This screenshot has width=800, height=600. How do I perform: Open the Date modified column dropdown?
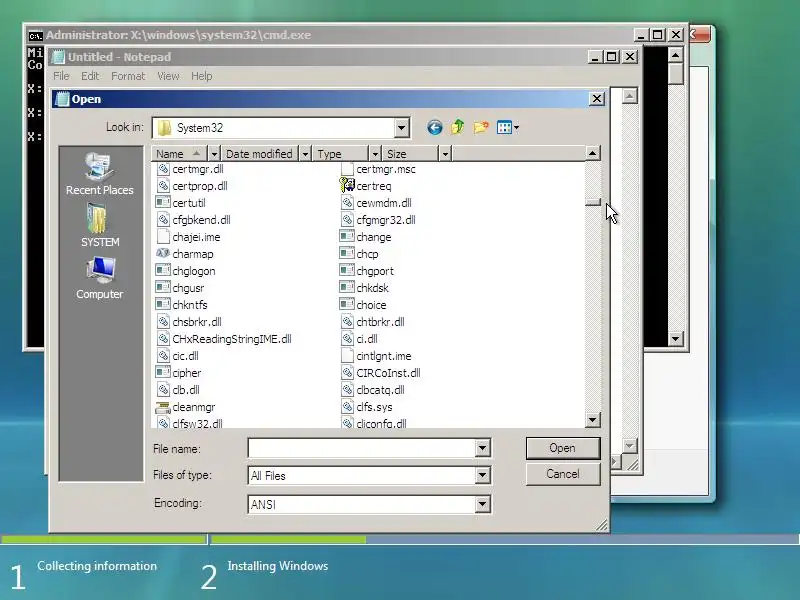[305, 154]
